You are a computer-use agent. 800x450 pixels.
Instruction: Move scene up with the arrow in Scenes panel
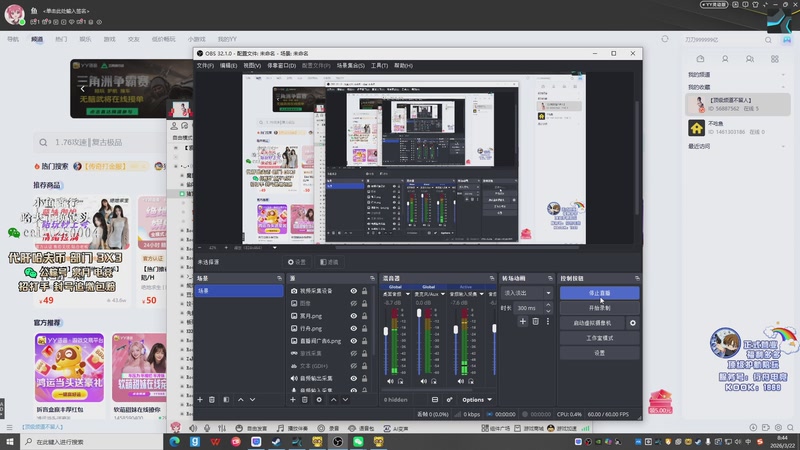[241, 399]
